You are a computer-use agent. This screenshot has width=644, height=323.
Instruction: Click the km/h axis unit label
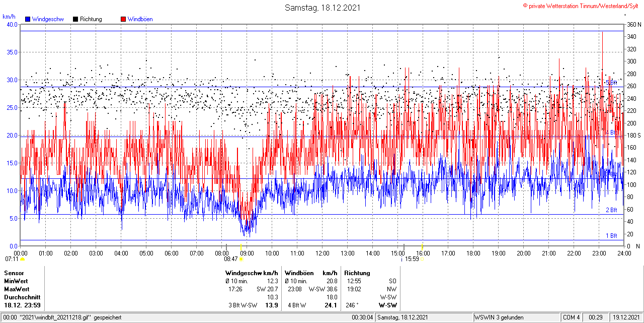click(9, 17)
